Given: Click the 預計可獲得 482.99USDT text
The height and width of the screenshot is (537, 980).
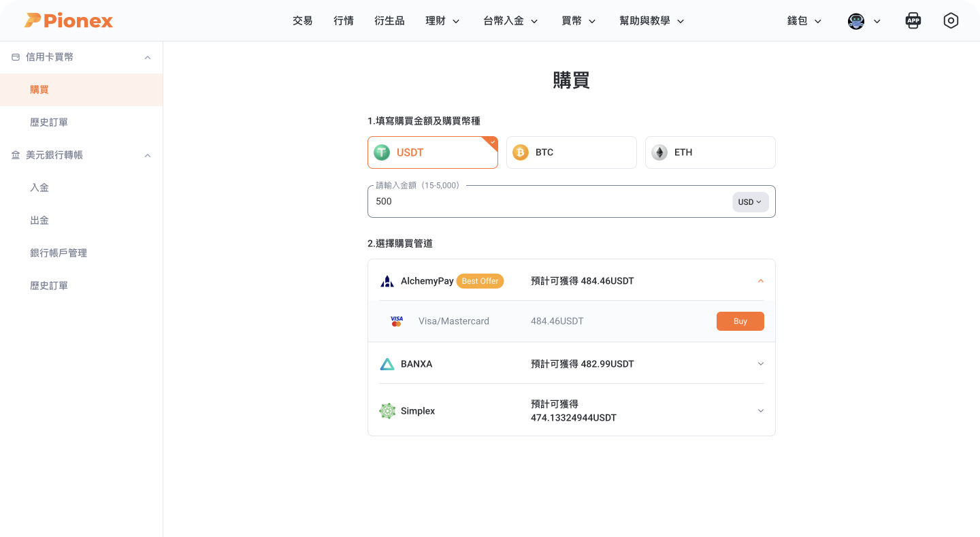Looking at the screenshot, I should [583, 364].
